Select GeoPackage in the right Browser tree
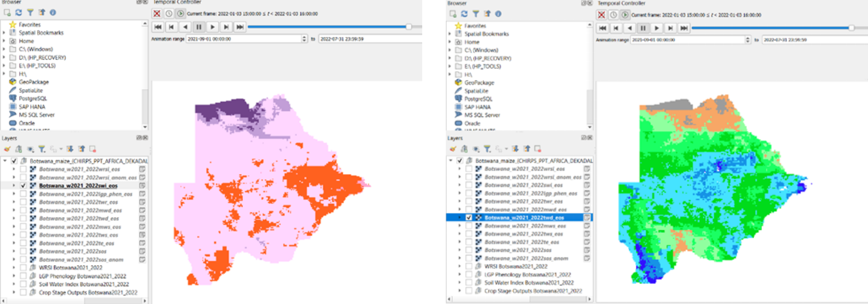Image resolution: width=868 pixels, height=304 pixels. 479,83
